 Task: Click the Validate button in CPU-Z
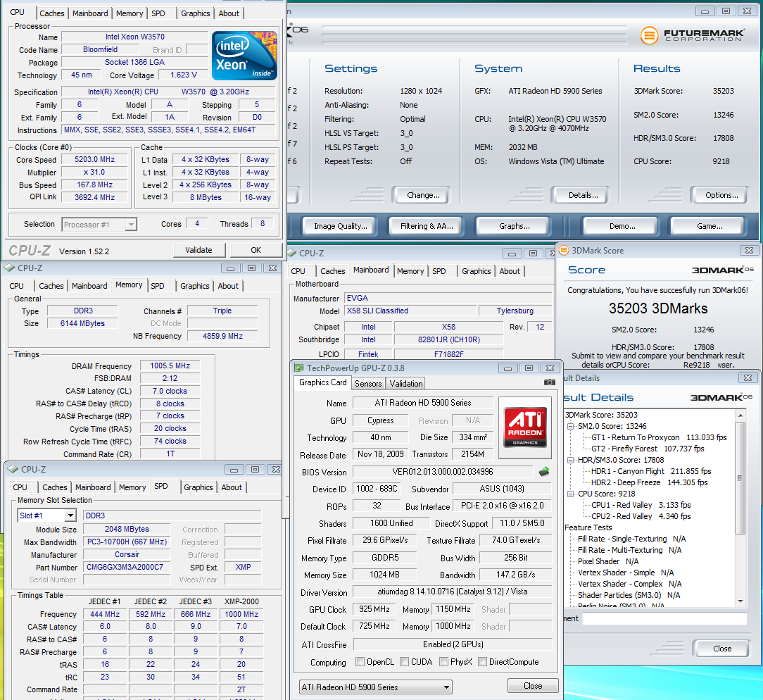pos(198,250)
